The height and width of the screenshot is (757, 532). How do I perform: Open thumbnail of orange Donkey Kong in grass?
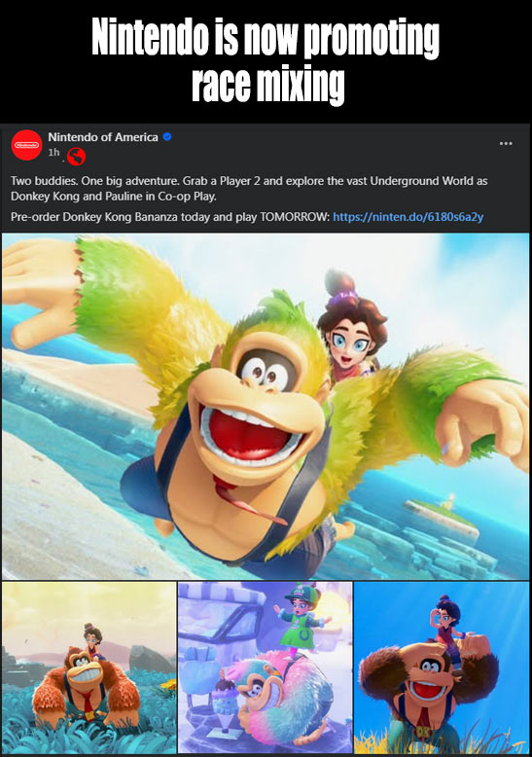(89, 667)
